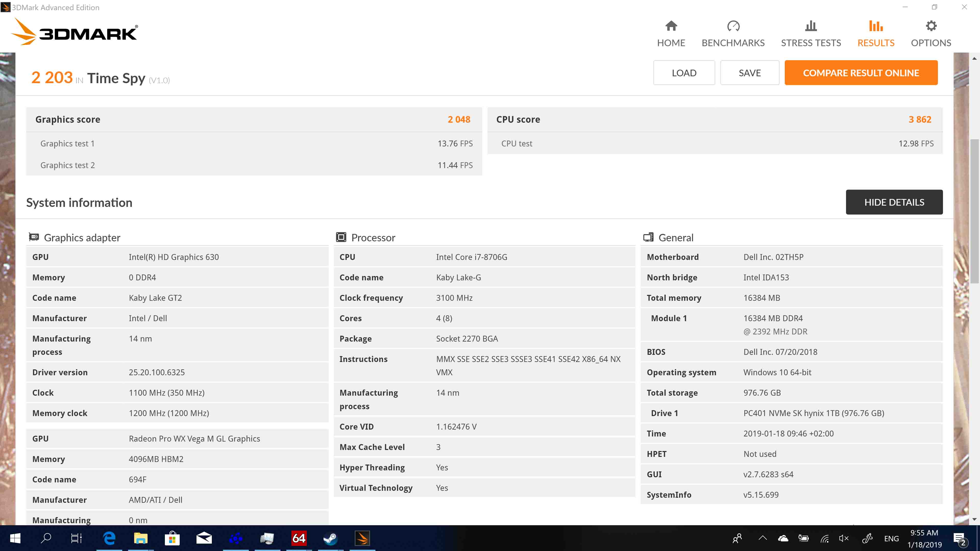
Task: Switch to the OPTIONS tab
Action: tap(931, 43)
